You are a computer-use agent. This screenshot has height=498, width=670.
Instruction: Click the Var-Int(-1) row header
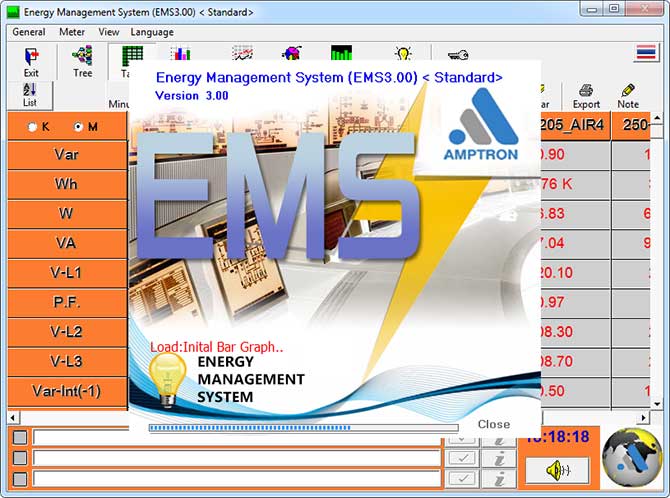(67, 391)
